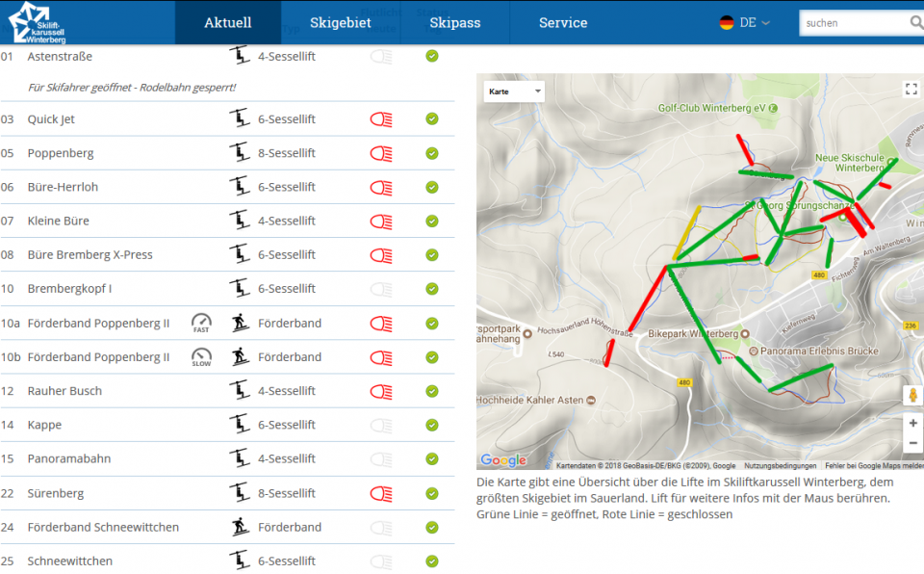Toggle floodlight indicator for Büre-Herrloh

[381, 187]
